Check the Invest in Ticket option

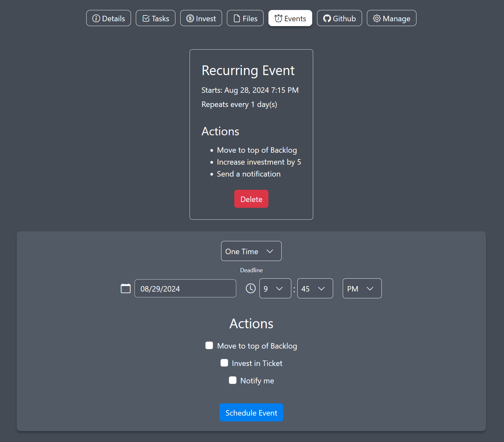click(x=224, y=363)
